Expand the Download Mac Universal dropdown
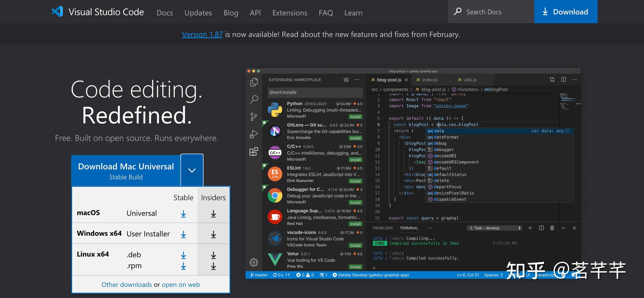 pos(192,170)
